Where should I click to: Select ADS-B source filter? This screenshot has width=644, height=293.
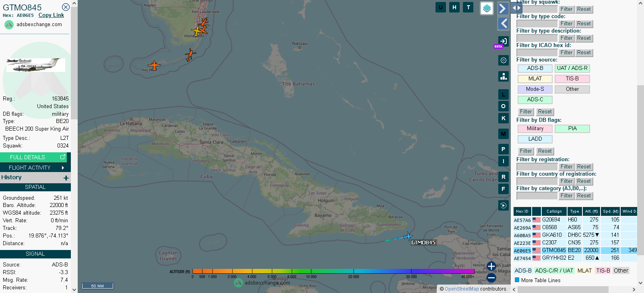click(x=535, y=68)
